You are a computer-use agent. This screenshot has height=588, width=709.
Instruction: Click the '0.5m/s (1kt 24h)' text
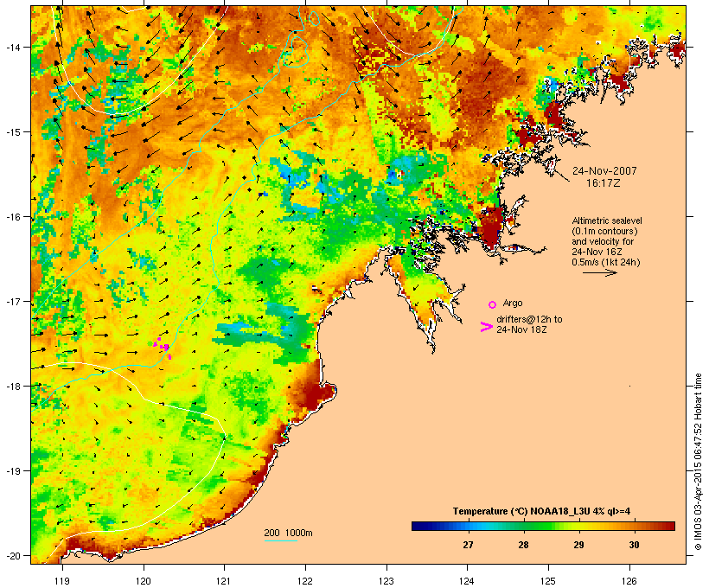[606, 262]
